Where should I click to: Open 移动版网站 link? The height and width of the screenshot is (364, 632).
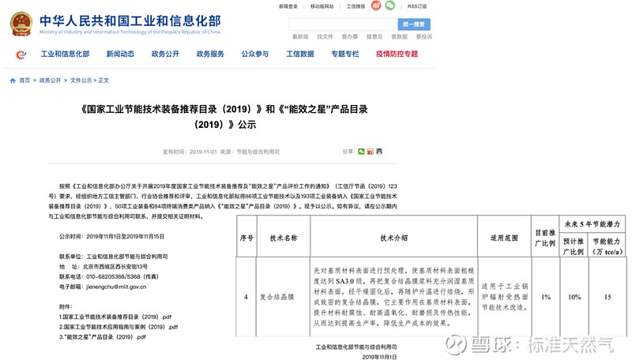click(322, 6)
